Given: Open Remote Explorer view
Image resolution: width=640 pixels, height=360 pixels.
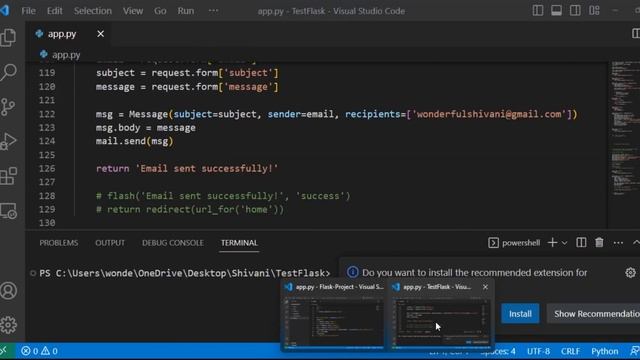Looking at the screenshot, I should [x=9, y=211].
